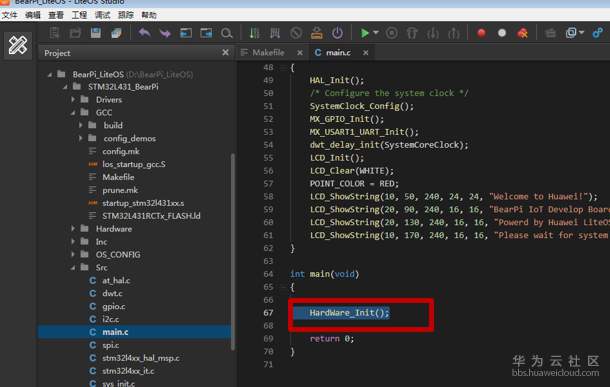This screenshot has height=387, width=610.
Task: Open the 工程 menu
Action: coord(79,15)
